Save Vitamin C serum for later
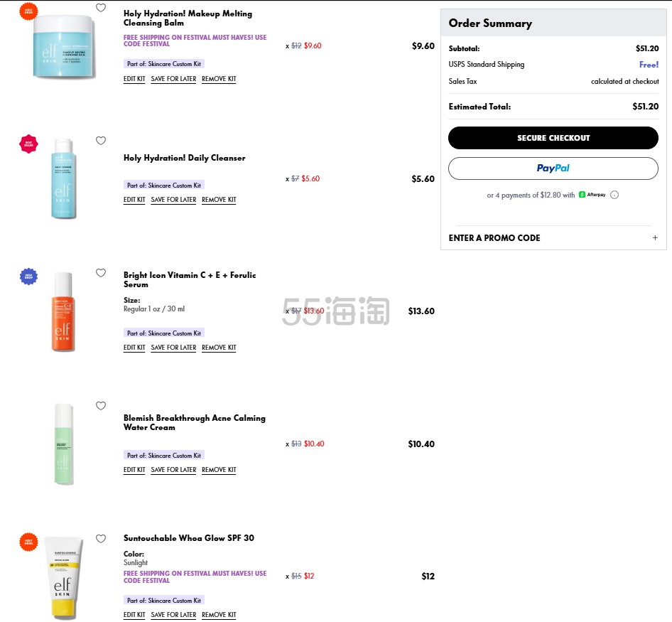 (173, 348)
